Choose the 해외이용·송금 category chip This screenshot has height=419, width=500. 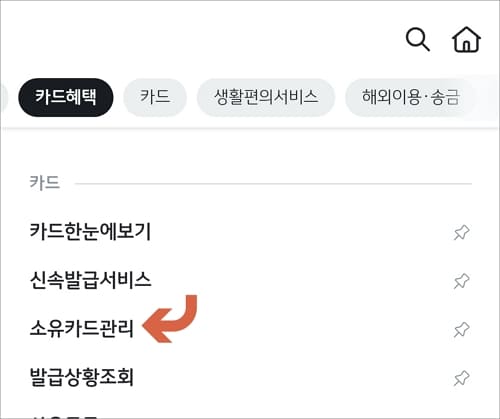[x=411, y=97]
